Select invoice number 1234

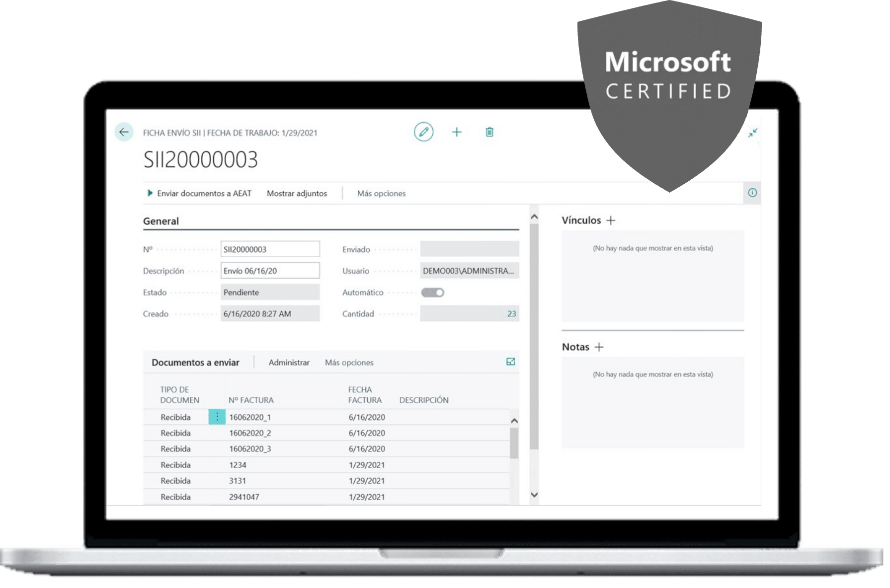click(x=238, y=465)
